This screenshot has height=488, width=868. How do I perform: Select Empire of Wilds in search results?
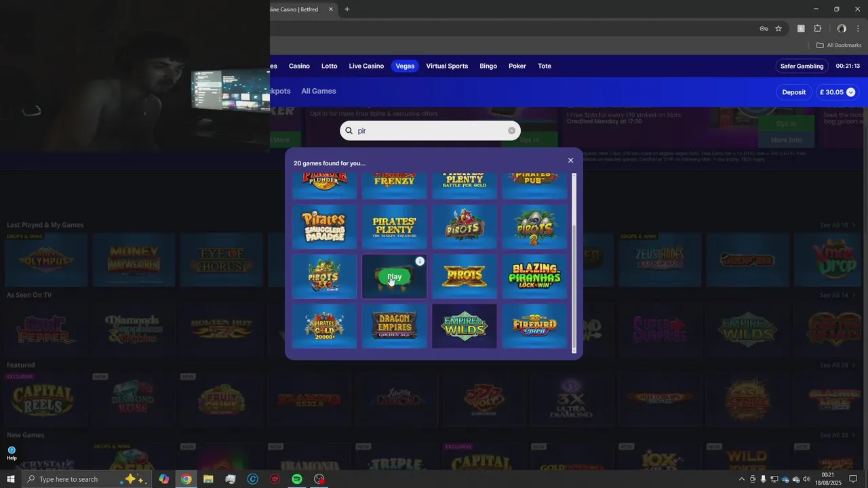coord(465,326)
